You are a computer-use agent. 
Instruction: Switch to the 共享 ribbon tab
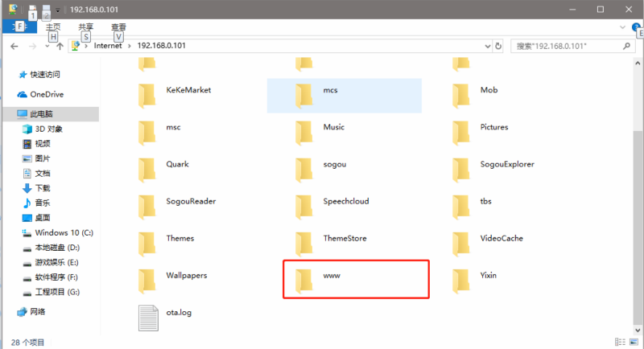86,27
